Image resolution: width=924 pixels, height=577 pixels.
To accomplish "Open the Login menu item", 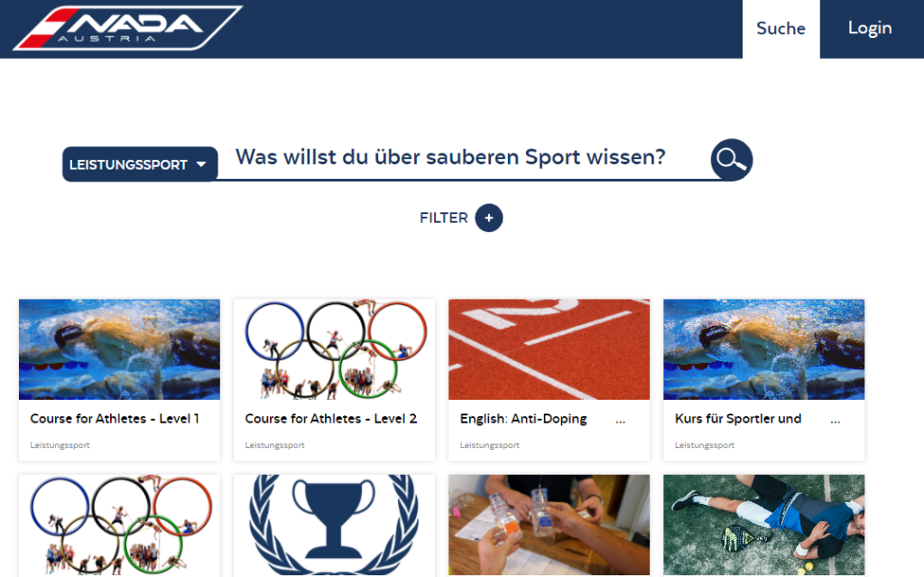I will 870,28.
